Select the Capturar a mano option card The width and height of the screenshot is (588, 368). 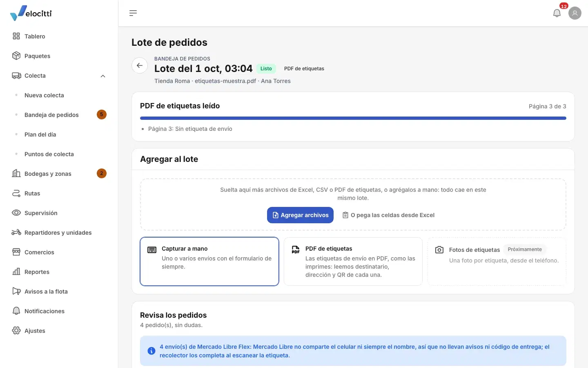pyautogui.click(x=209, y=261)
